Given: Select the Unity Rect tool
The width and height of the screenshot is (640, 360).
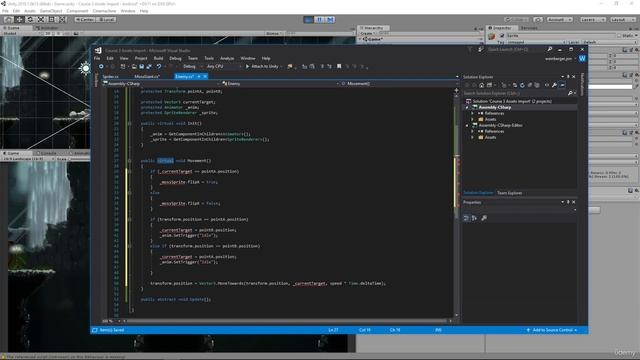Looking at the screenshot, I should click(52, 19).
